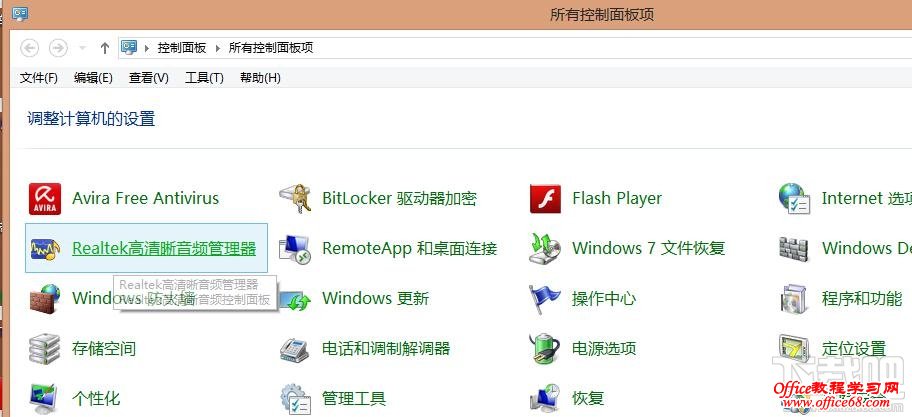Open the Personalization monitor icon
The width and height of the screenshot is (912, 417).
[45, 399]
